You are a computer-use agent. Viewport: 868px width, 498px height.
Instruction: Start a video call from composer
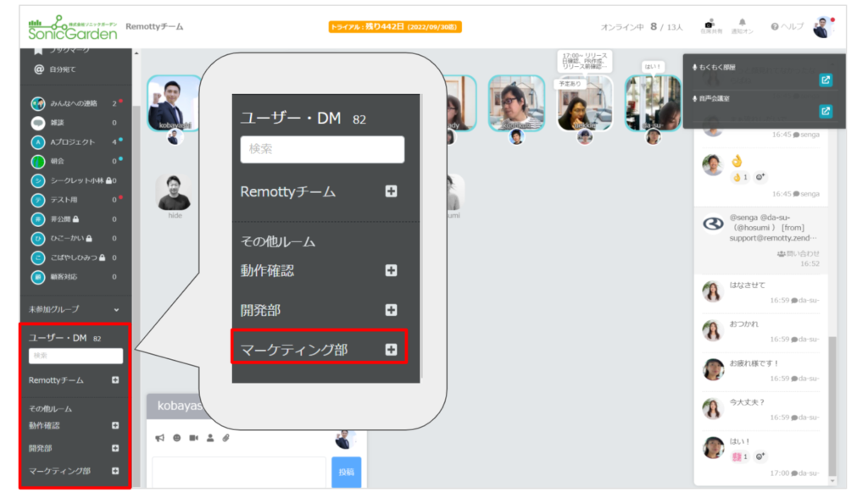(x=194, y=438)
